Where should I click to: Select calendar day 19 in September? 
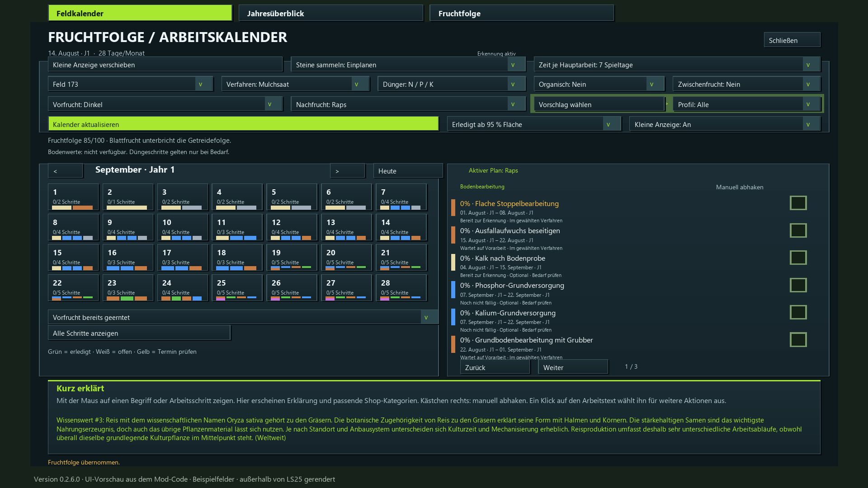(292, 258)
